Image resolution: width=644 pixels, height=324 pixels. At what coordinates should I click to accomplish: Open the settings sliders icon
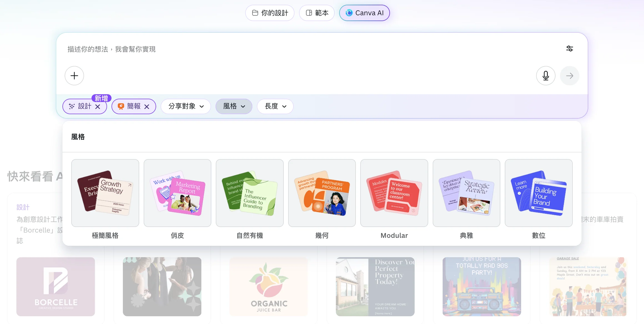click(569, 49)
